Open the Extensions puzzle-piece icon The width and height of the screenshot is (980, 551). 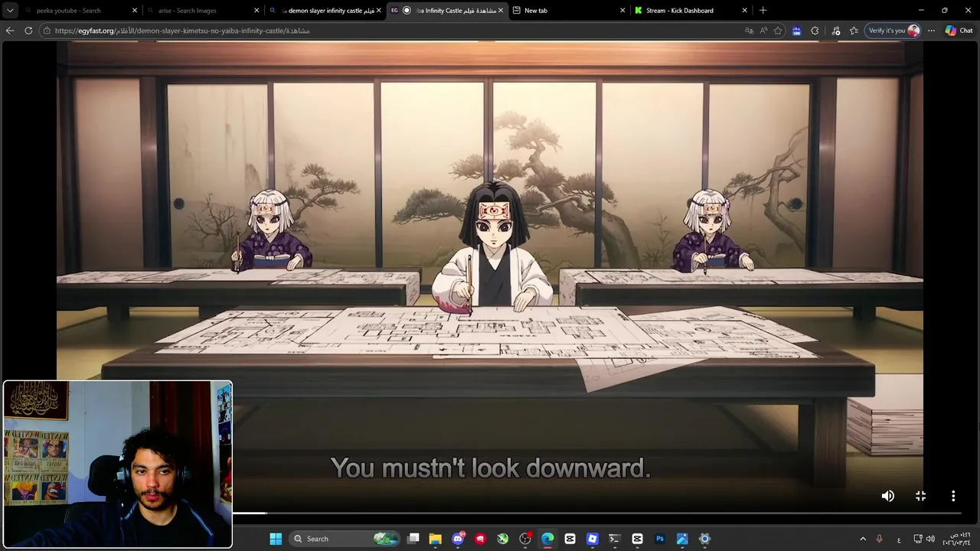click(815, 31)
